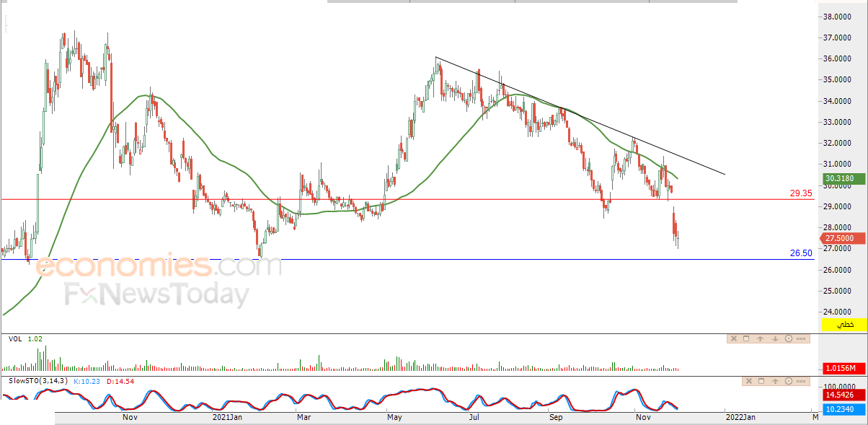Viewport: 868px width, 425px height.
Task: Maximize the SlowSTO indicator pane
Action: (761, 380)
